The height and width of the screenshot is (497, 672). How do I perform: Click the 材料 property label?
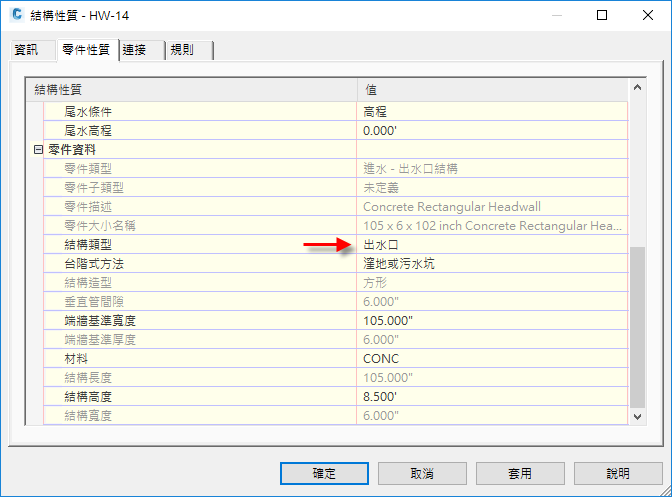(76, 359)
